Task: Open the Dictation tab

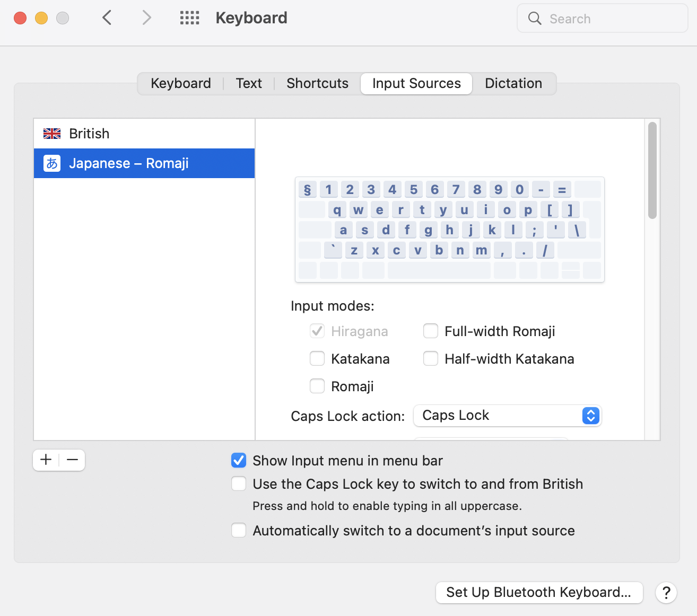Action: (513, 84)
